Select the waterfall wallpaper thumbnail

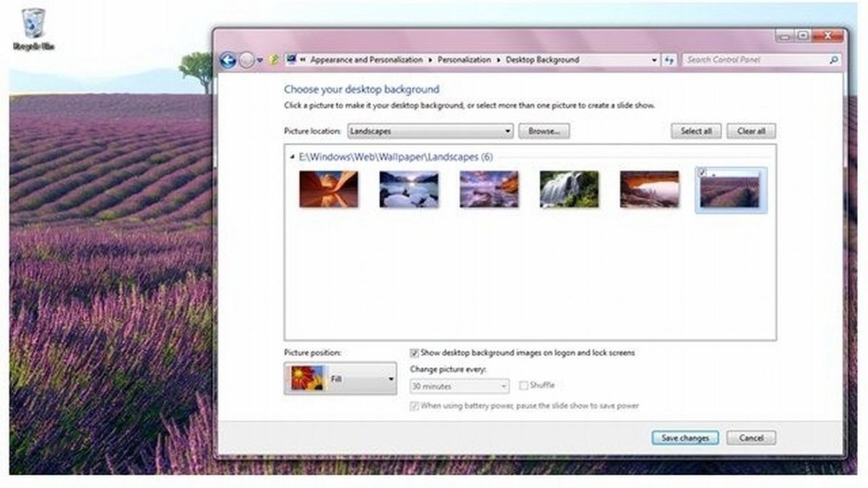pos(569,189)
